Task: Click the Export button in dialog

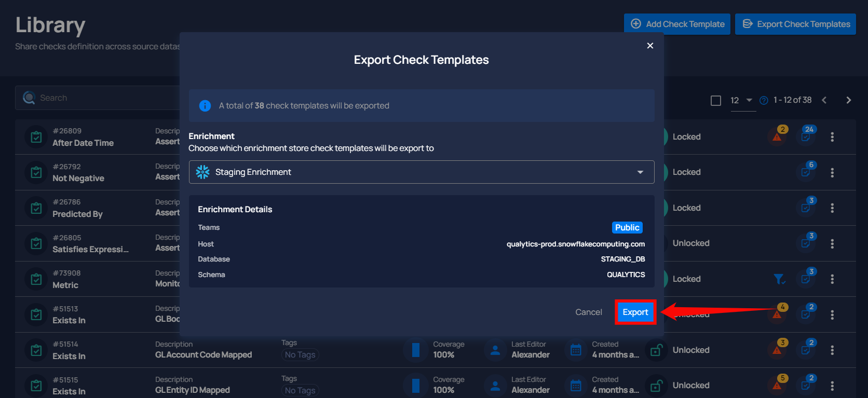Action: [635, 312]
